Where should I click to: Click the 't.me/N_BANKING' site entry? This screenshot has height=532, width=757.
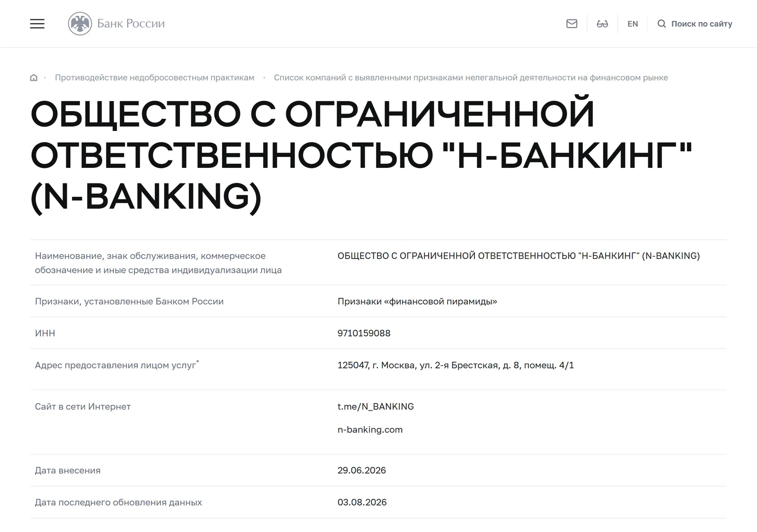(x=376, y=407)
